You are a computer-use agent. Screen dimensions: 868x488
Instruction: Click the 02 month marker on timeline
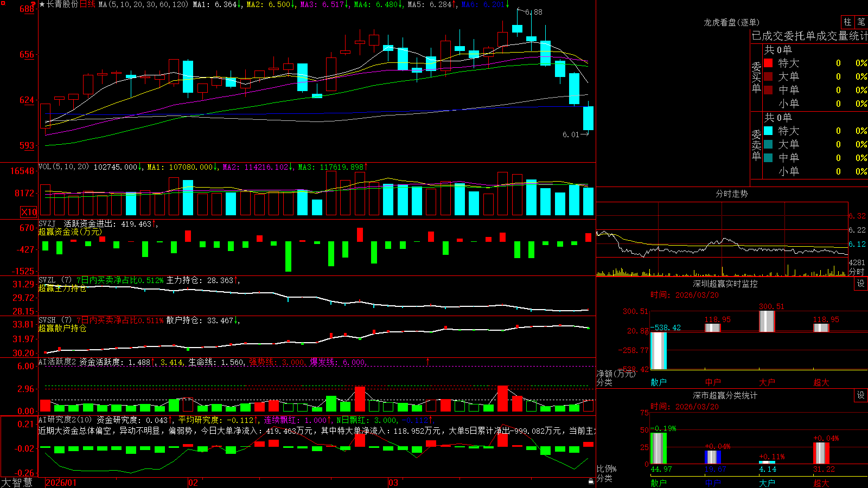(193, 483)
